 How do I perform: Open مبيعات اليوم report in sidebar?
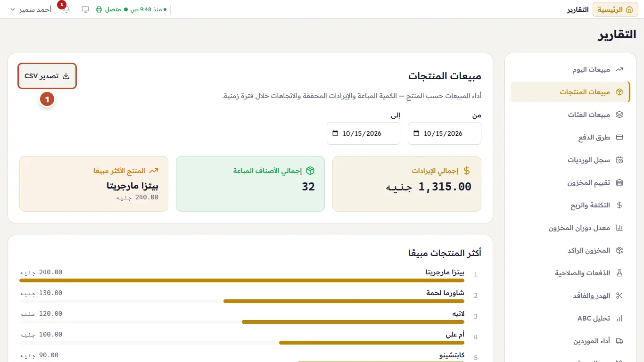(x=570, y=70)
